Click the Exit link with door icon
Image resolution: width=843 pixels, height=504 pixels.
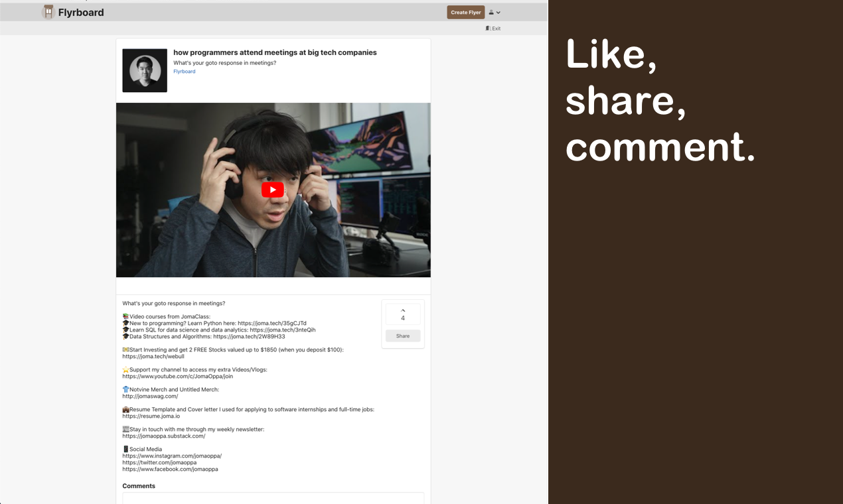(x=493, y=29)
